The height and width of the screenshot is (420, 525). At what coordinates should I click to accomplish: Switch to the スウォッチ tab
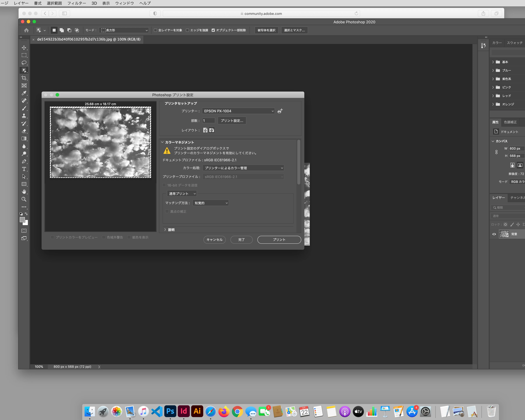514,43
